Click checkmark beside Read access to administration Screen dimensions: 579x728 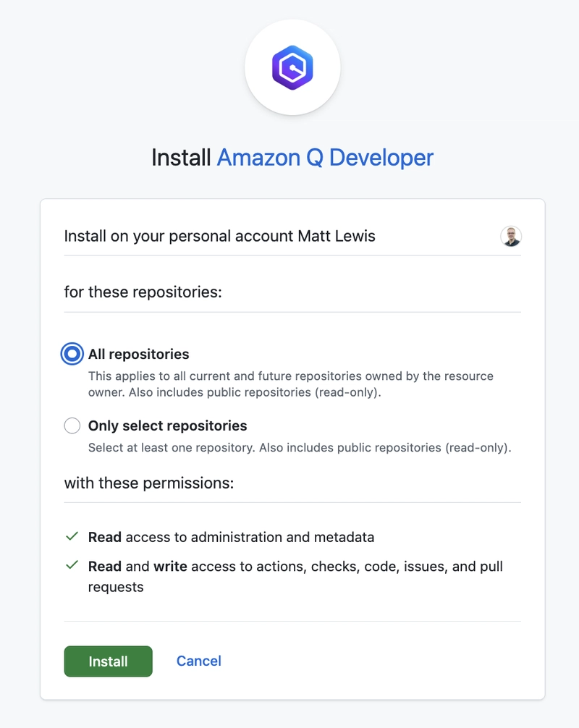point(72,537)
